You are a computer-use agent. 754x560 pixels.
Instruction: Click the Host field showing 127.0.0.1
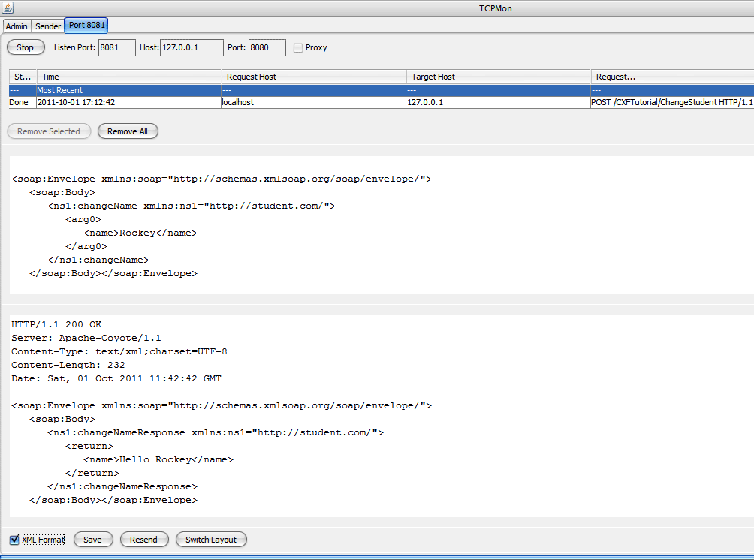click(x=192, y=48)
